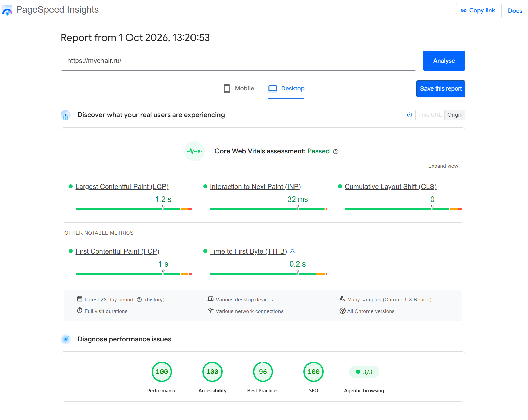Click the INP distribution bar
The image size is (528, 420).
point(268,209)
